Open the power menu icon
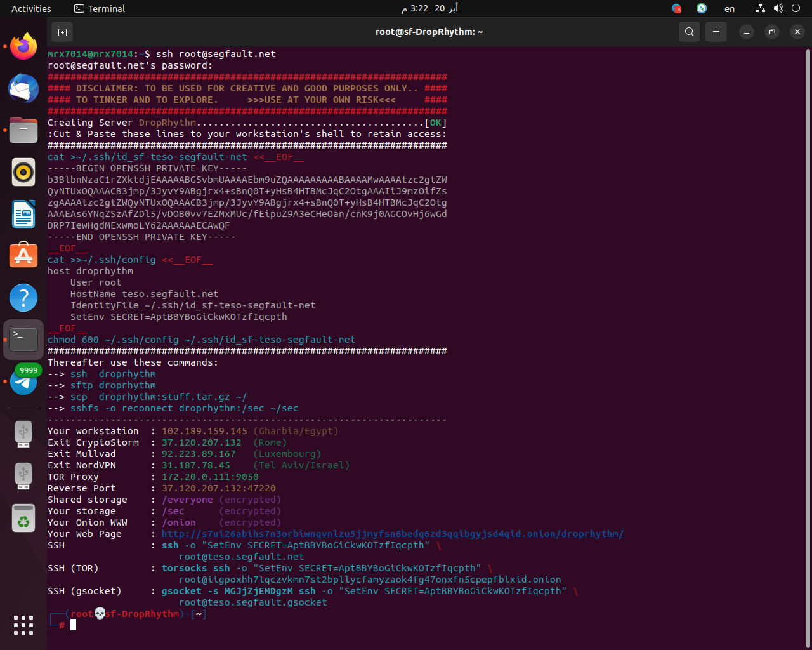The image size is (812, 650). (796, 8)
